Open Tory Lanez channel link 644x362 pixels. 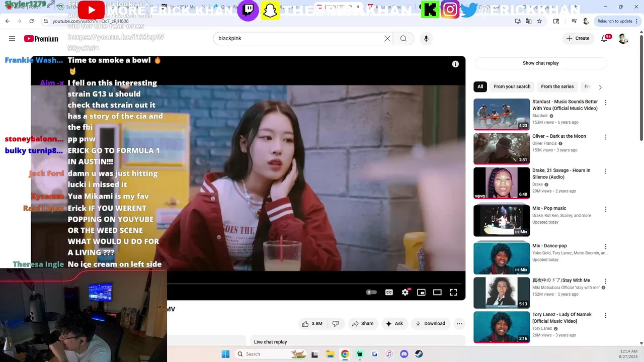coord(542,328)
